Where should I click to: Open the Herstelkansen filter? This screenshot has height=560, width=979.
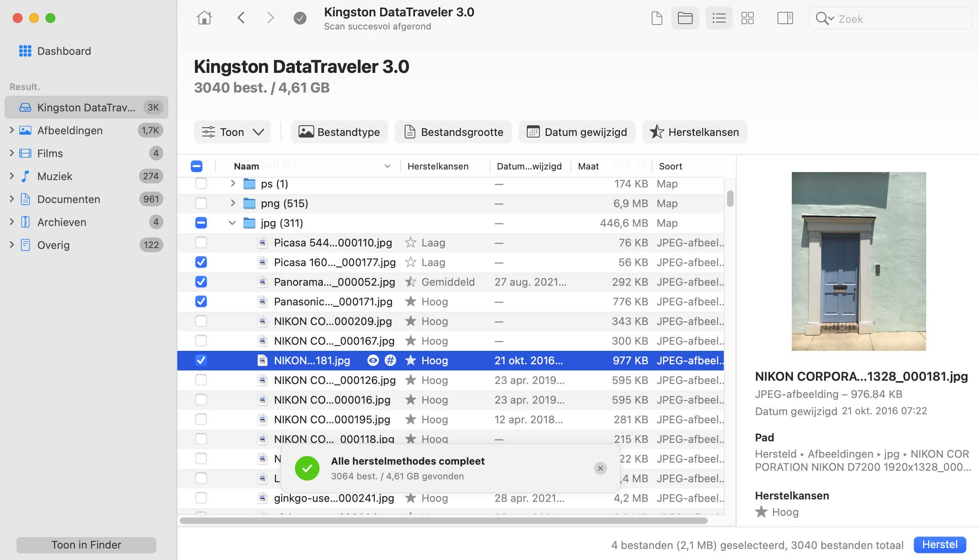pyautogui.click(x=695, y=132)
